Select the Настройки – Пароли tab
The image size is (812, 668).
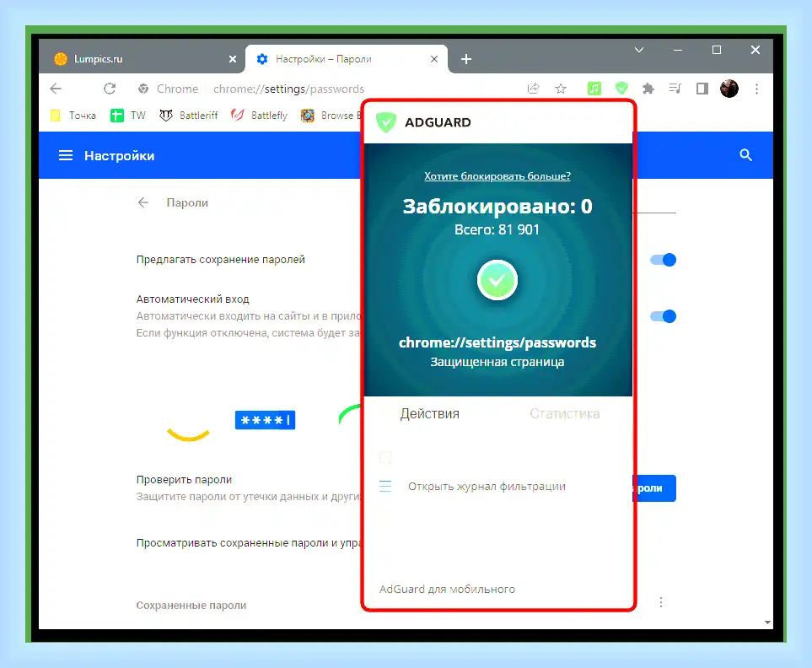346,59
